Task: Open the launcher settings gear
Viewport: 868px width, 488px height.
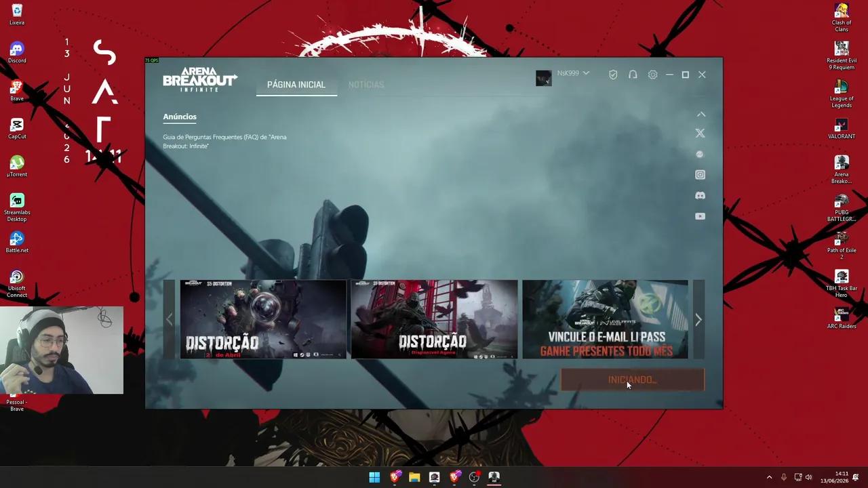Action: click(x=652, y=75)
